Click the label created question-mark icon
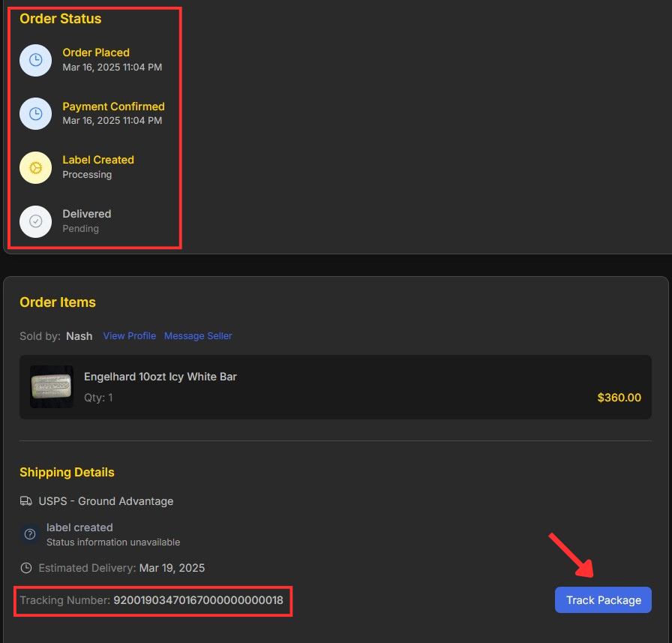Screen dimensions: 672x643 point(30,534)
